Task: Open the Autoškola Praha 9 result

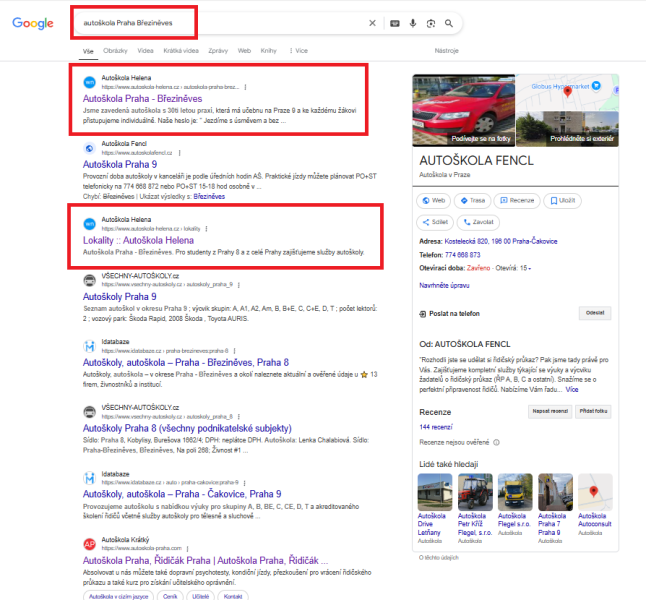Action: (x=120, y=164)
